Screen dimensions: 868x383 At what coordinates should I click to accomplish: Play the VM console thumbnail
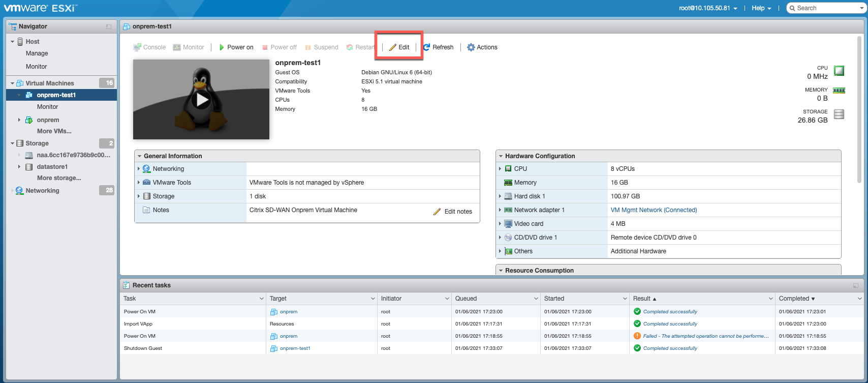(202, 100)
